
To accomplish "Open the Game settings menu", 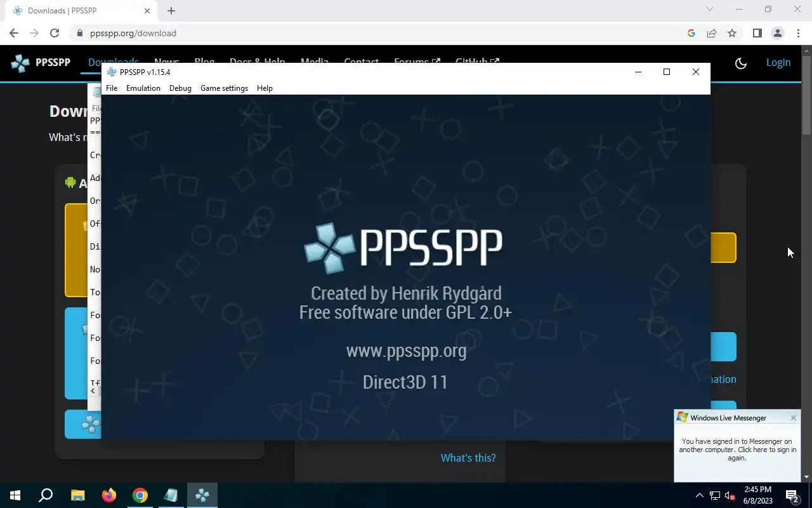I will (224, 88).
